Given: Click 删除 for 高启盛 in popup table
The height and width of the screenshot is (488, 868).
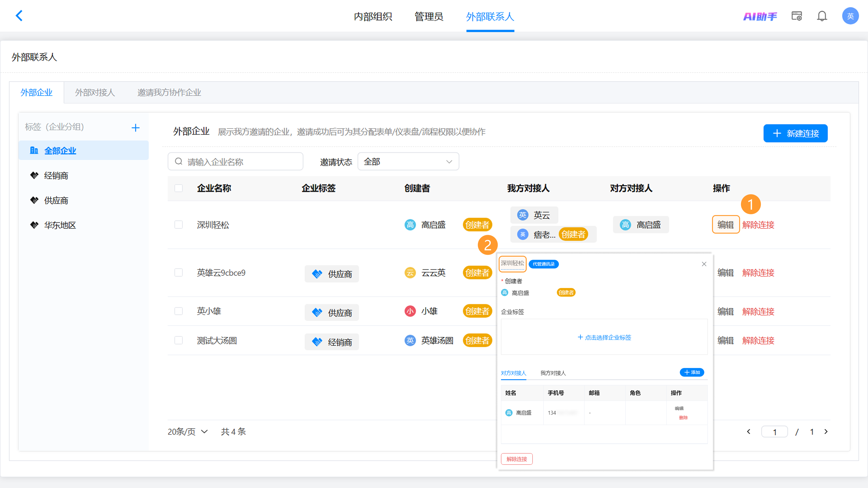Looking at the screenshot, I should coord(683,418).
